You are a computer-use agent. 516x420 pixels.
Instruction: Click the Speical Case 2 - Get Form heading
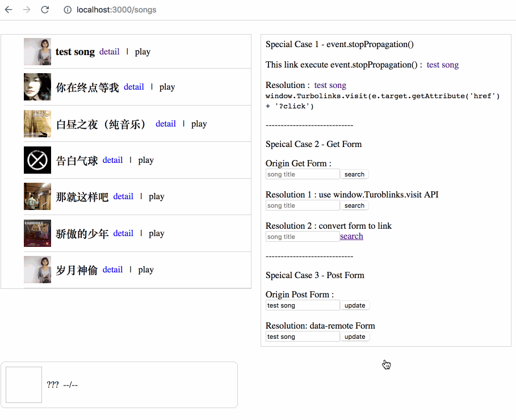(313, 144)
